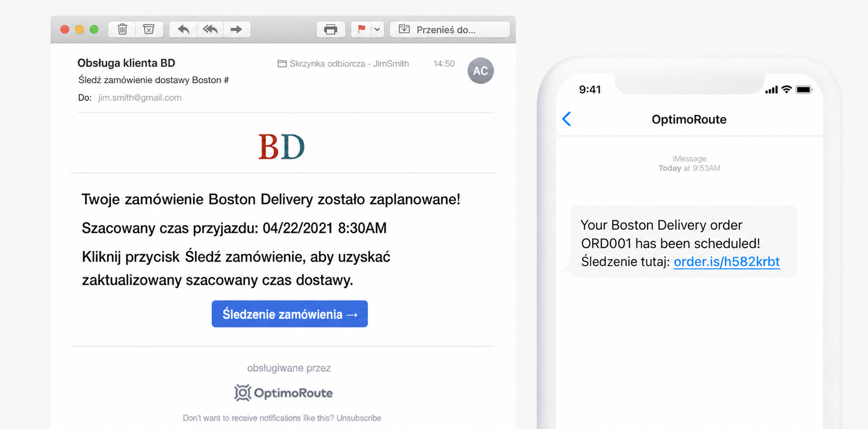Flag the message with red flag icon
Viewport: 868px width, 429px height.
click(x=362, y=30)
